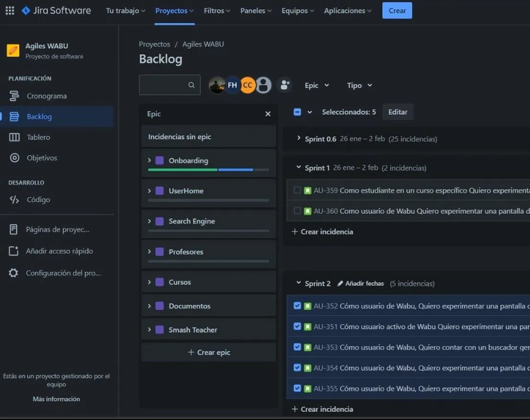Click story type icon of AU-359
This screenshot has height=420, width=530.
pyautogui.click(x=308, y=191)
